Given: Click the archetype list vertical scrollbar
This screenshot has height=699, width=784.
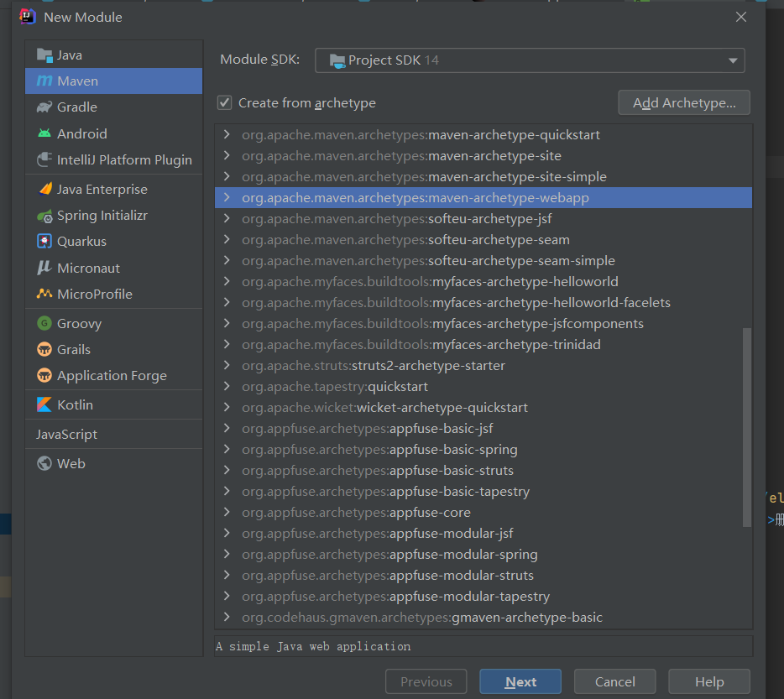Looking at the screenshot, I should [x=747, y=427].
